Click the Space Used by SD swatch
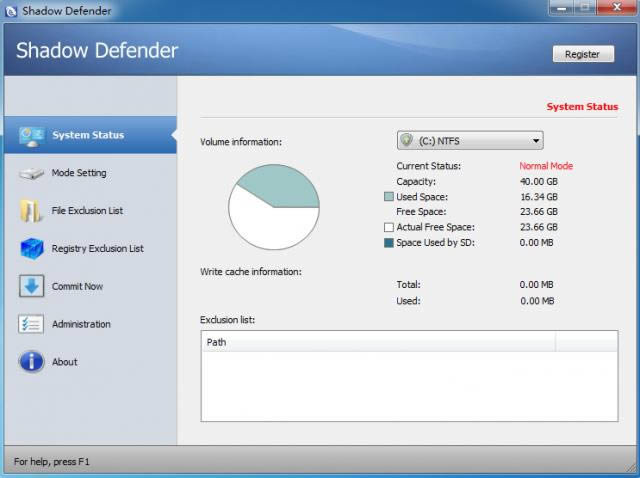 389,242
